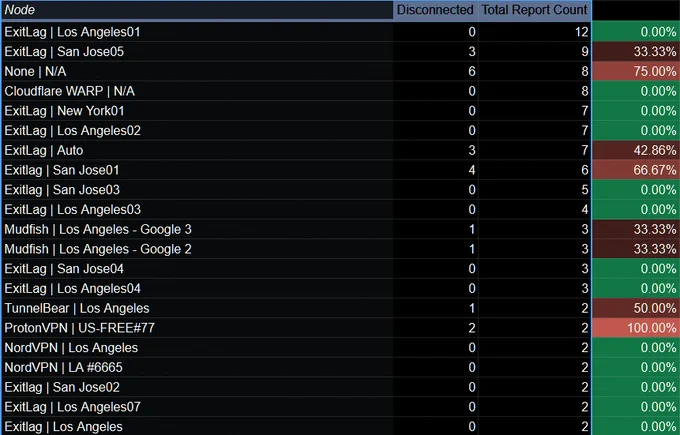Viewport: 680px width, 435px height.
Task: Select the disconnected count 4 for San Jose01
Action: 435,170
